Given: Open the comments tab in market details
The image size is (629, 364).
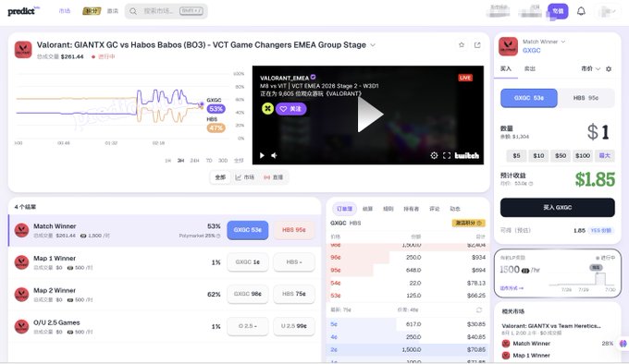Looking at the screenshot, I should [x=435, y=209].
